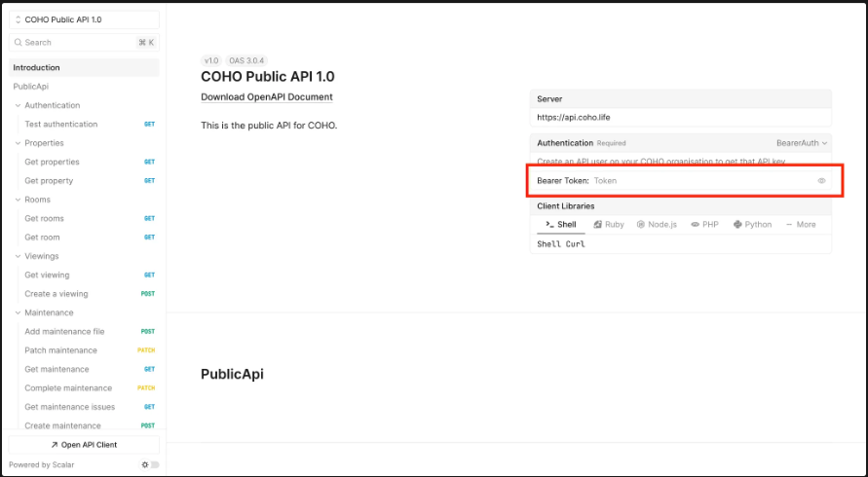Collapse the Authentication sidebar section
Image resolution: width=868 pixels, height=477 pixels.
pyautogui.click(x=18, y=105)
